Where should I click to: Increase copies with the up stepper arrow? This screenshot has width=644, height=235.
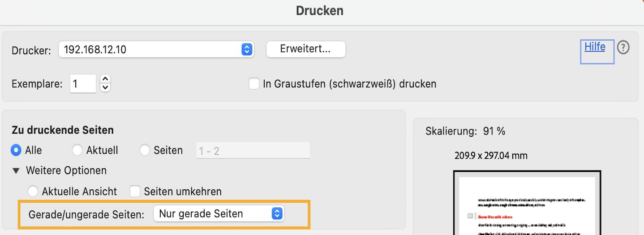[x=105, y=79]
